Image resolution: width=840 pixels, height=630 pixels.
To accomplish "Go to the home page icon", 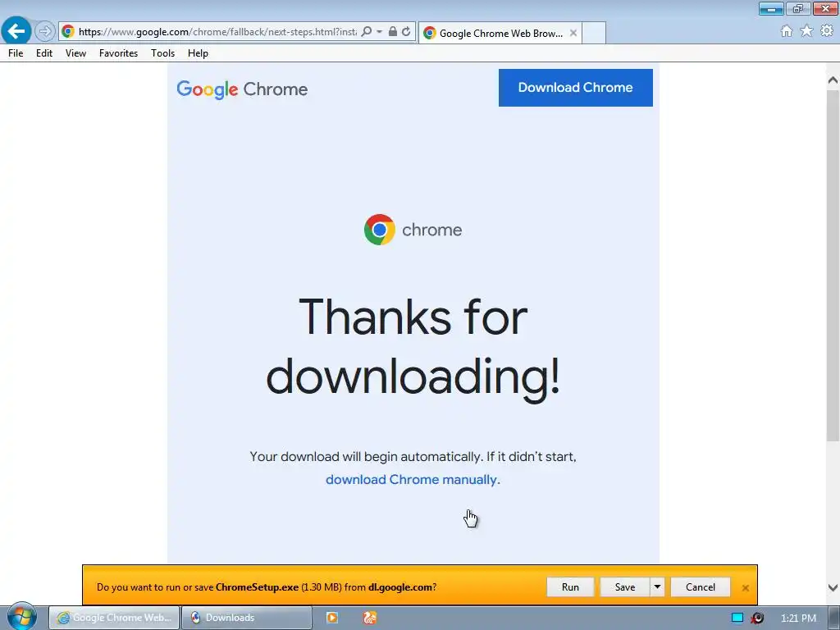I will pyautogui.click(x=787, y=31).
